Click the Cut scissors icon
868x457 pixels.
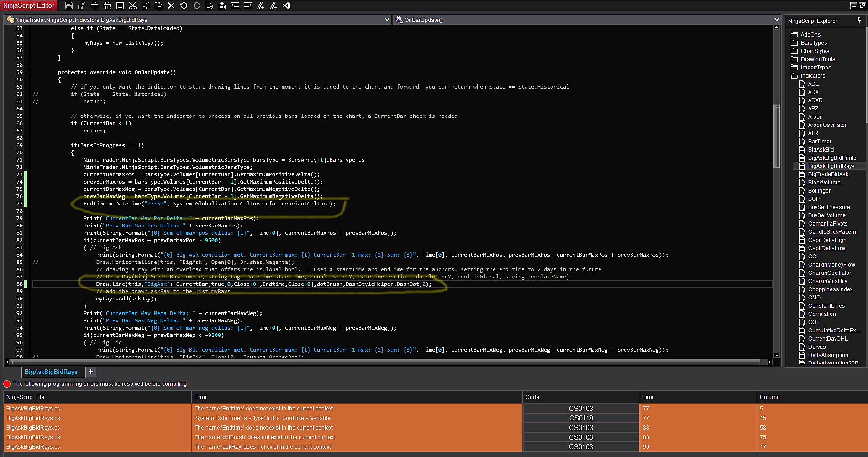pyautogui.click(x=132, y=5)
